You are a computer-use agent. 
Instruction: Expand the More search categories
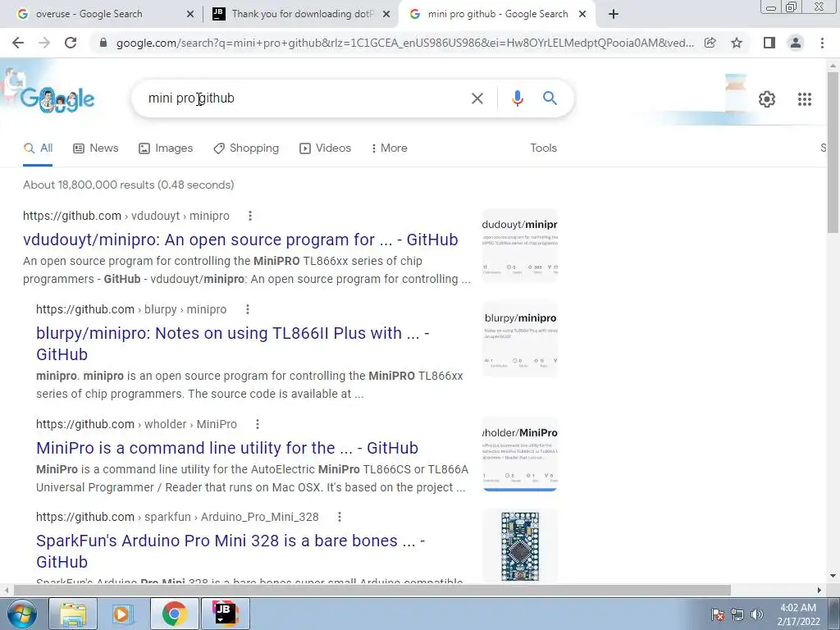pos(390,148)
